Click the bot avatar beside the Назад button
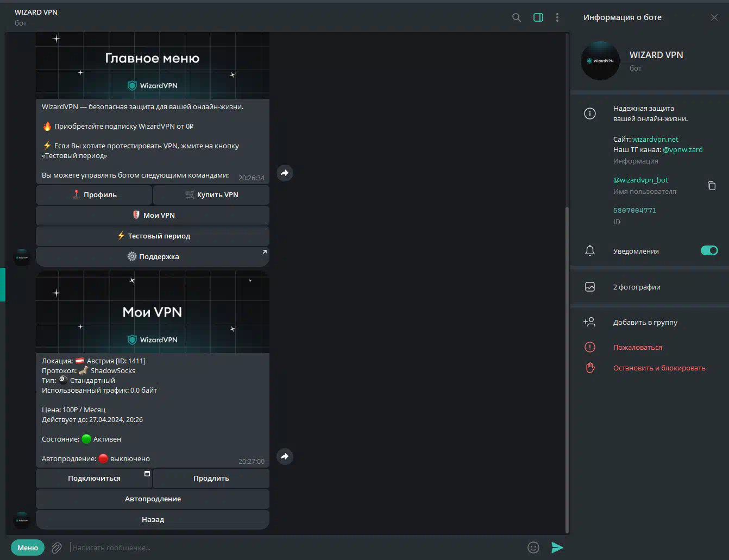729x560 pixels. [22, 520]
